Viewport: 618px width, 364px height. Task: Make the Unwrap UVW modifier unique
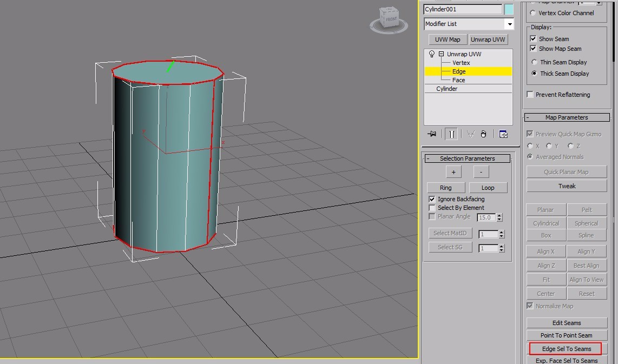[470, 134]
